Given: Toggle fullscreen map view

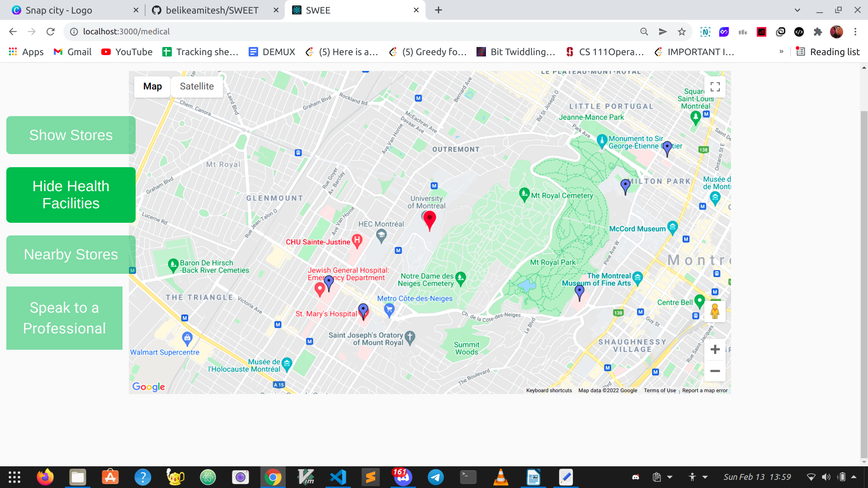Looking at the screenshot, I should [x=715, y=87].
